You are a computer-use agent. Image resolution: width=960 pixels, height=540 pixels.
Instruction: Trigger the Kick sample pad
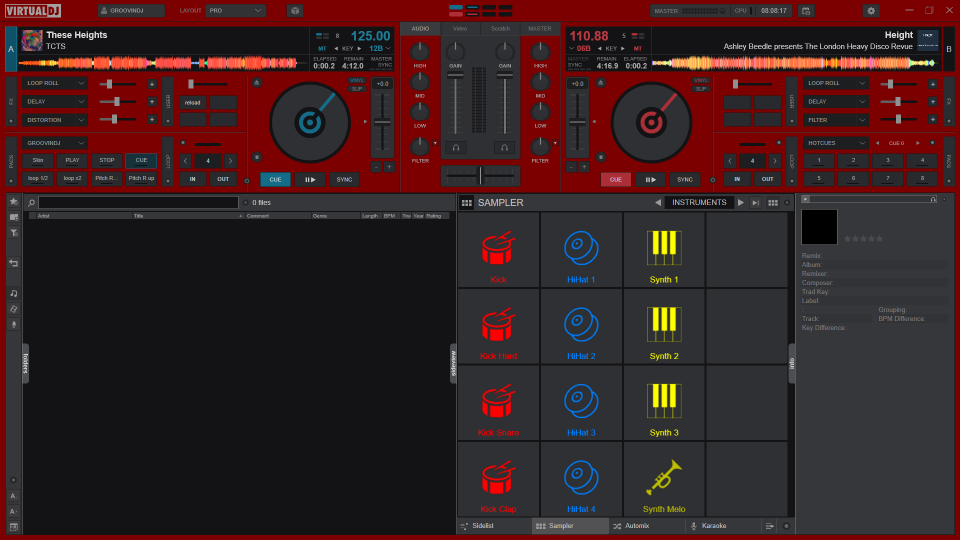[498, 250]
